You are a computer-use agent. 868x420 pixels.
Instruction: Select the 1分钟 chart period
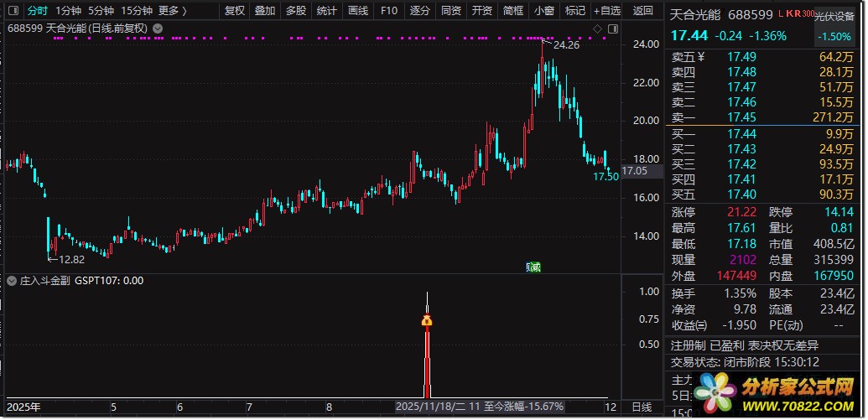coord(68,11)
